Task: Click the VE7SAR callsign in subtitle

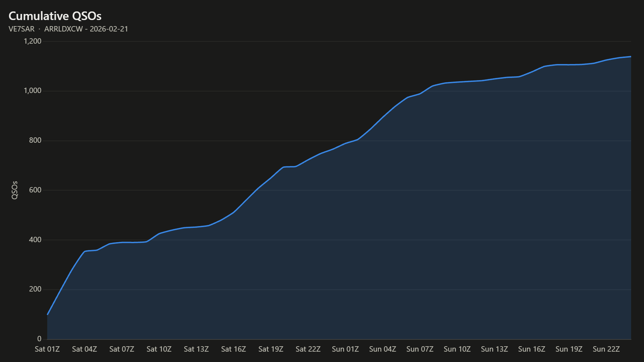Action: point(21,29)
